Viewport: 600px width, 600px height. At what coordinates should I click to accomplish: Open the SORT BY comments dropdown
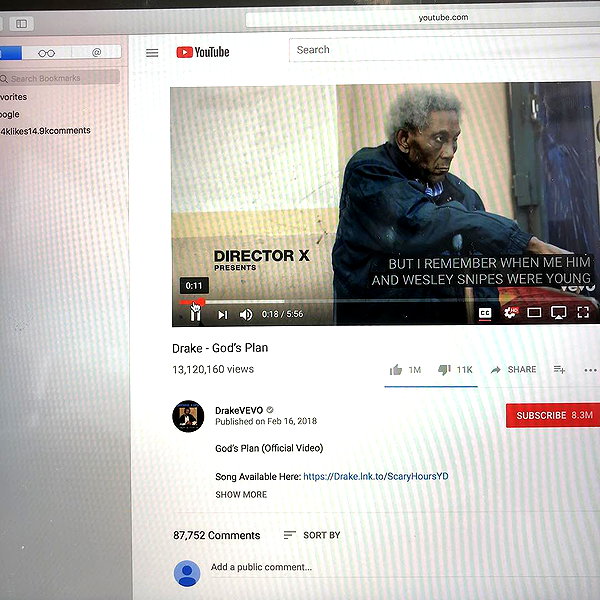[x=312, y=535]
